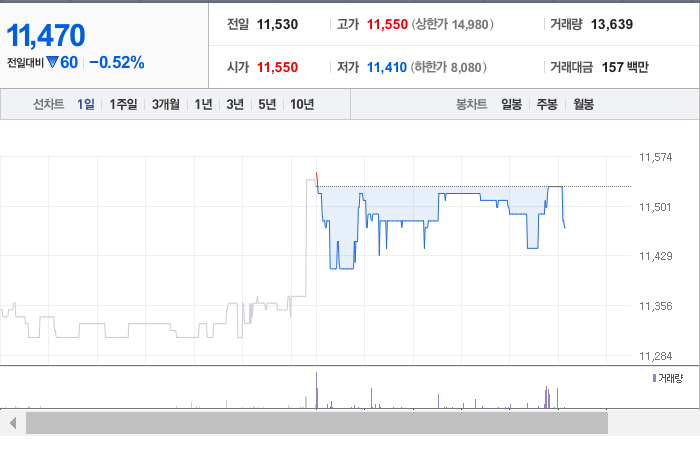
Task: Click the 봉차트 label
Action: point(471,104)
